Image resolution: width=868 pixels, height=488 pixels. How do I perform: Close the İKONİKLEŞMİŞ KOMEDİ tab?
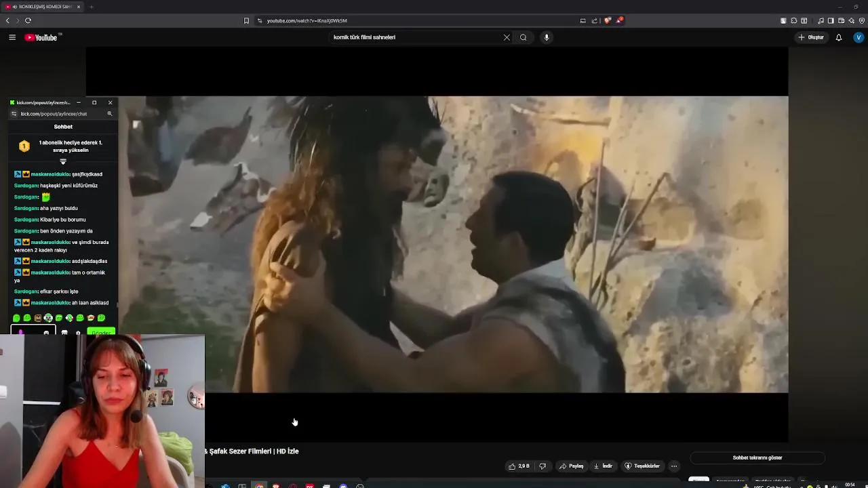(x=78, y=7)
